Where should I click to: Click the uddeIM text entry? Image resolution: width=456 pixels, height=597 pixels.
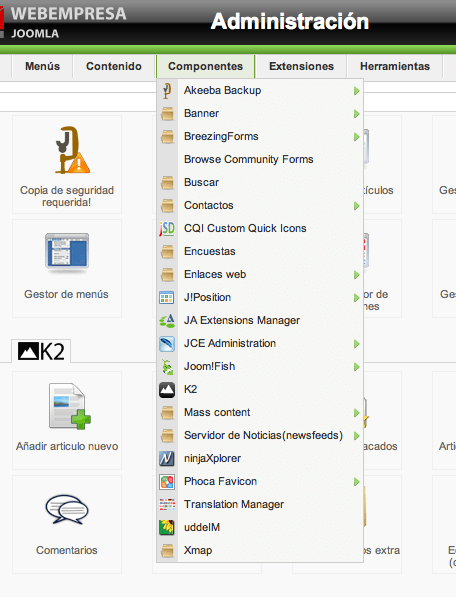point(202,527)
